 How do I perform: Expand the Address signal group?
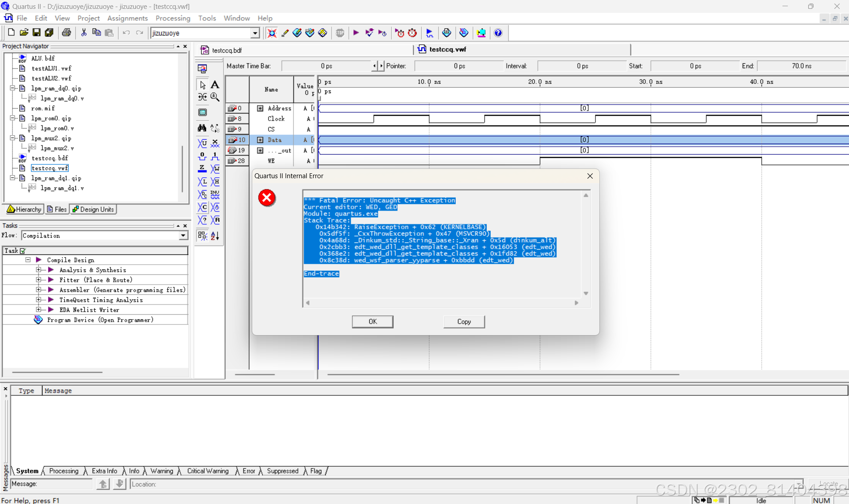click(x=260, y=108)
